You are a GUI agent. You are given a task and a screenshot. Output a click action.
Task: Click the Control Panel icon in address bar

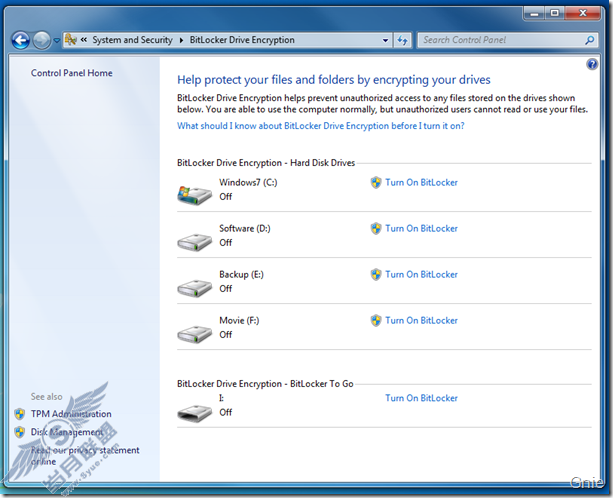coord(71,39)
